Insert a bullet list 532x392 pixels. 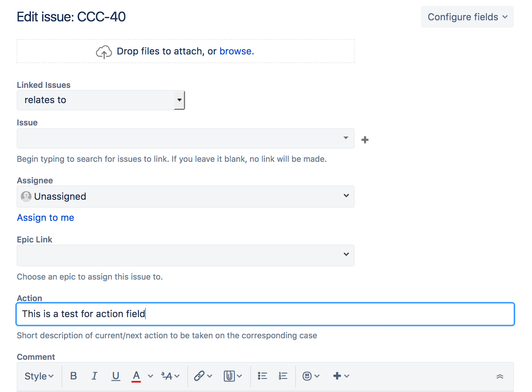coord(262,376)
